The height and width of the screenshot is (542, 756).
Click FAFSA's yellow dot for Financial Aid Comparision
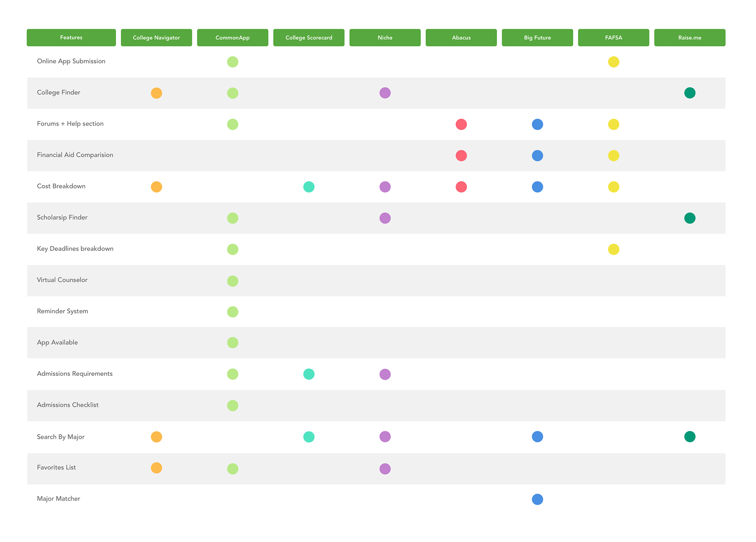tap(613, 156)
